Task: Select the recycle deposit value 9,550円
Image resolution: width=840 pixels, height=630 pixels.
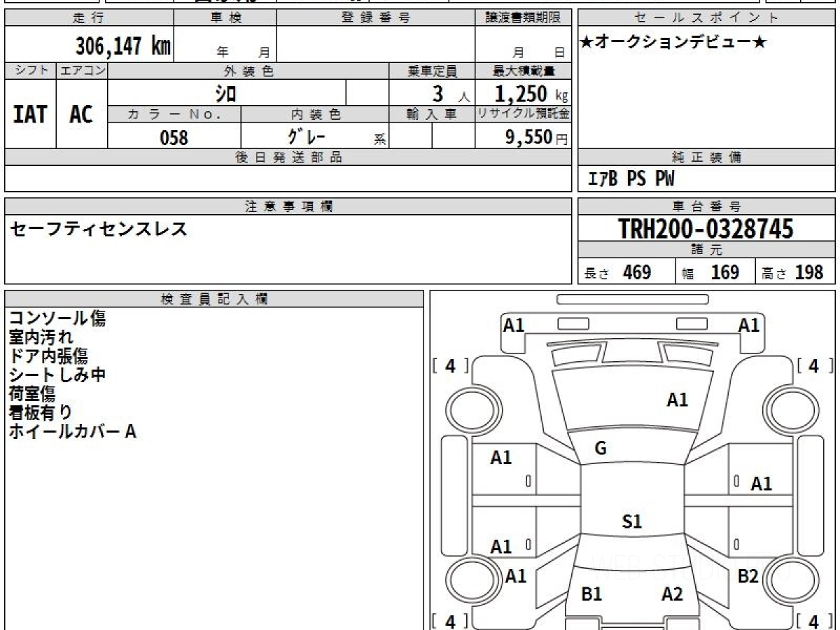Action: (537, 137)
